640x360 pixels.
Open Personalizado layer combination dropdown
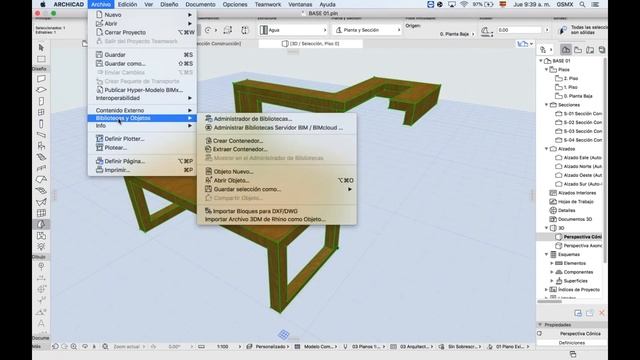(268, 347)
